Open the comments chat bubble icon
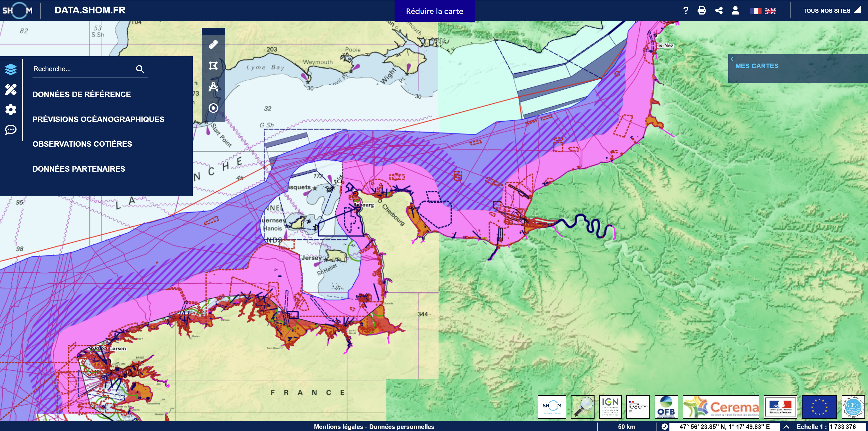Image resolution: width=868 pixels, height=431 pixels. 11,130
